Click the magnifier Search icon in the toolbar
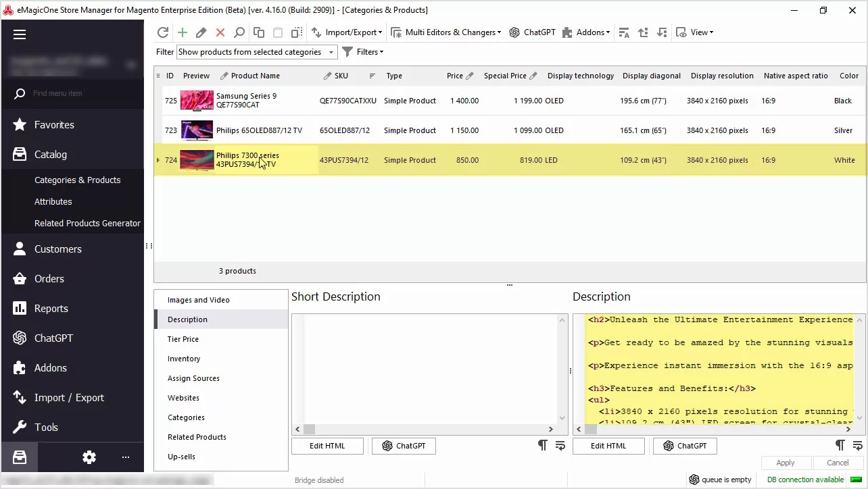Viewport: 868px width, 489px height. coord(239,32)
